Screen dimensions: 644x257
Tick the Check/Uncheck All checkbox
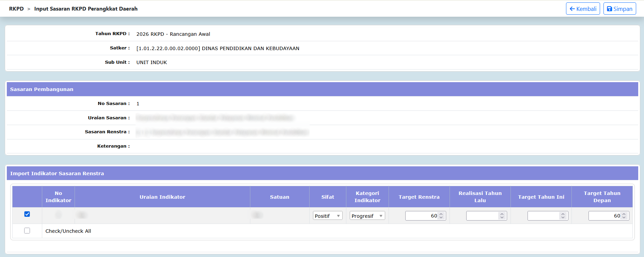point(27,231)
